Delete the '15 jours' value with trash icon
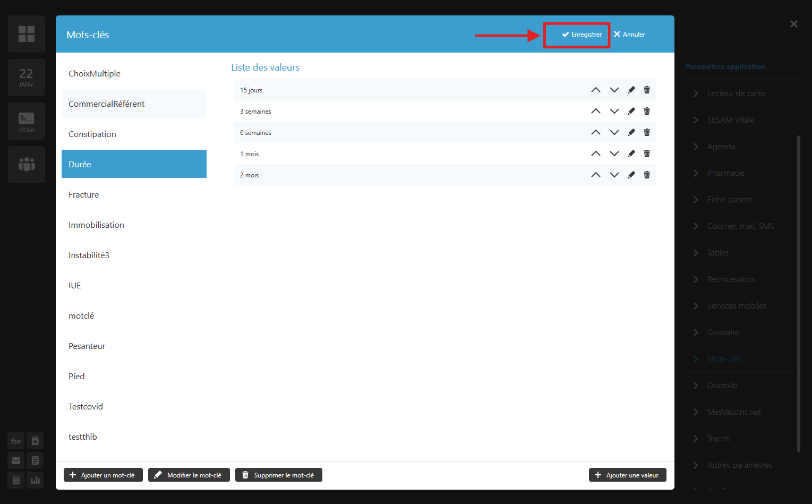 [646, 90]
